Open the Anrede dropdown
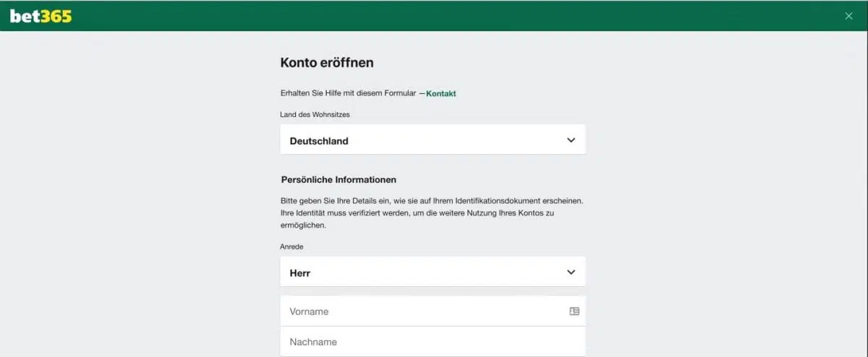The width and height of the screenshot is (868, 357). (433, 272)
